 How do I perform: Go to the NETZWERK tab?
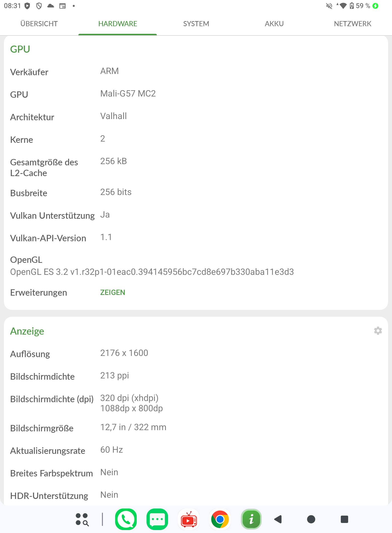[x=353, y=24]
